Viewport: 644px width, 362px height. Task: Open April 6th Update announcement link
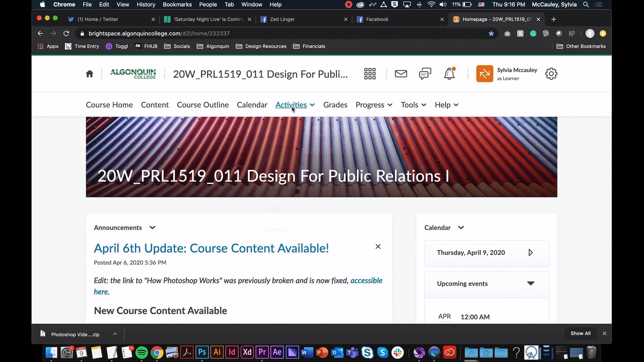point(211,248)
